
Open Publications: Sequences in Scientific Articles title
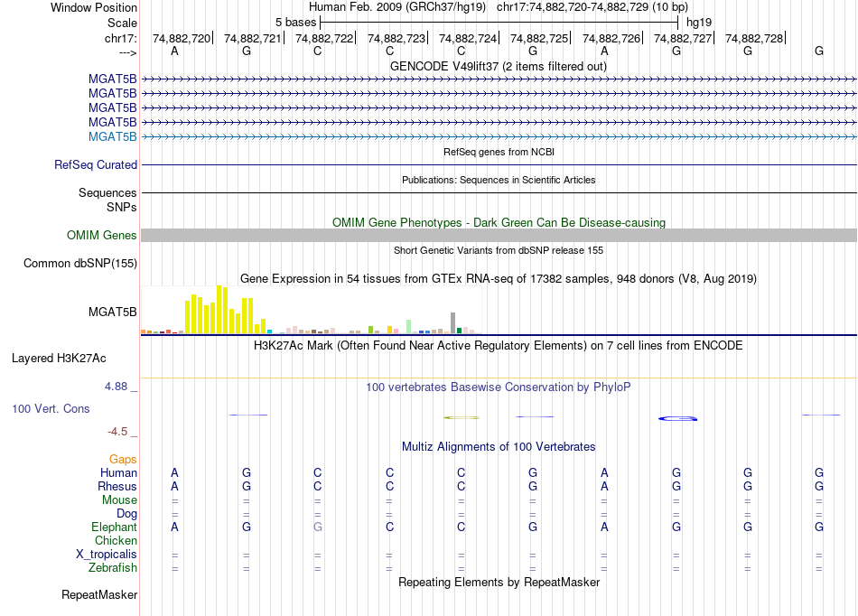tap(499, 180)
